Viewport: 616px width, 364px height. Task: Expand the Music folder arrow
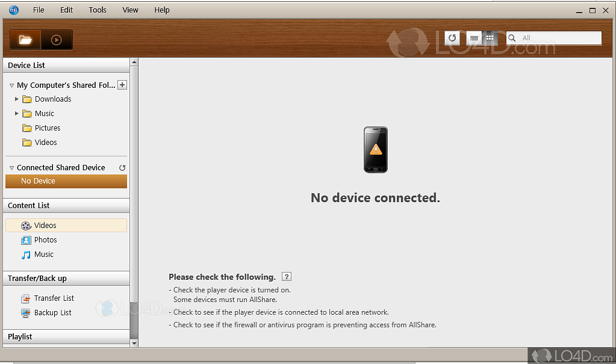[16, 114]
